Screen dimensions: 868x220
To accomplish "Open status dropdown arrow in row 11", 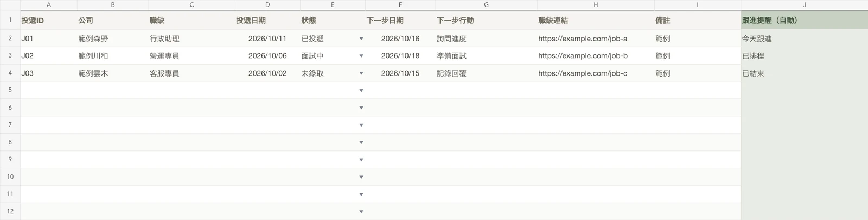I will click(x=361, y=194).
